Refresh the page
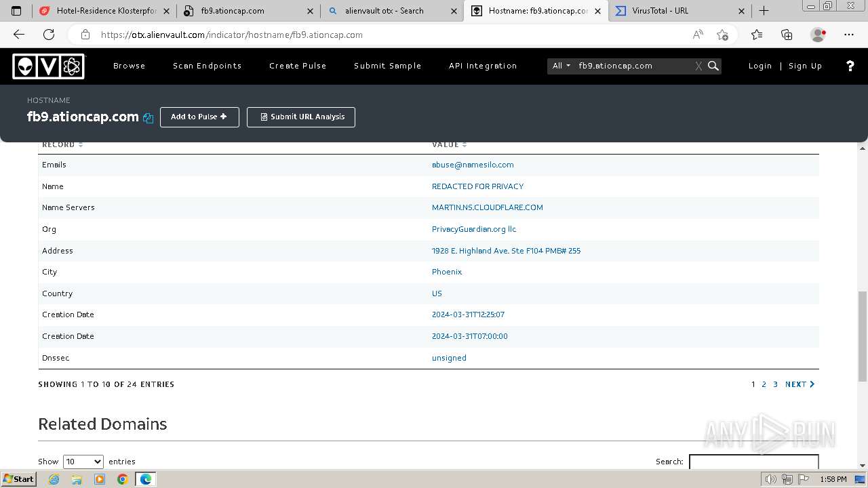 [x=49, y=35]
